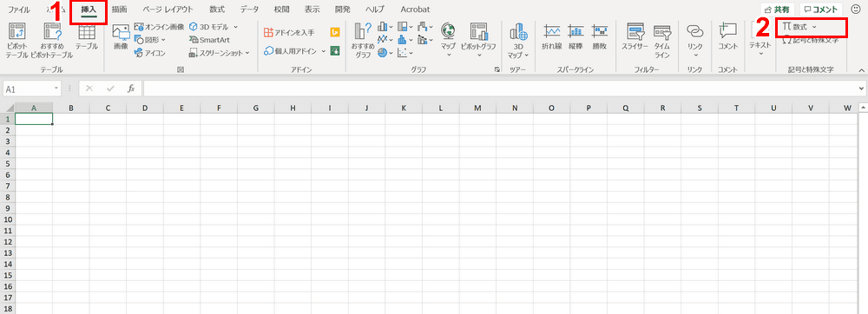This screenshot has width=868, height=314.
Task: Click Get Add-ins (アドインを入手)
Action: [x=289, y=33]
